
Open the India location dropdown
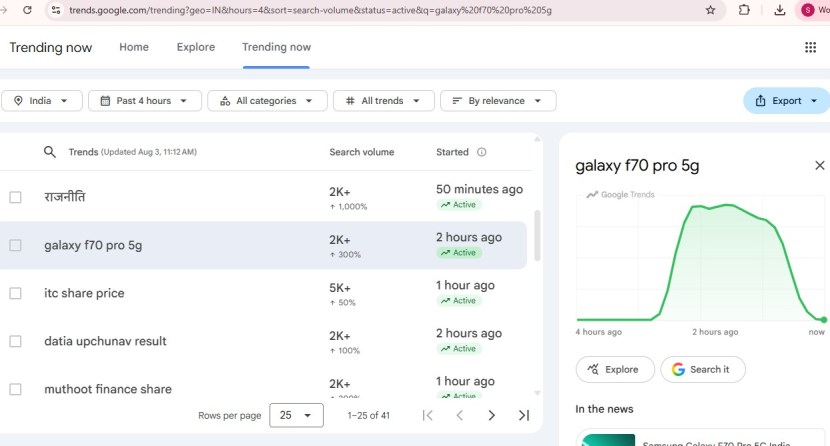point(42,101)
